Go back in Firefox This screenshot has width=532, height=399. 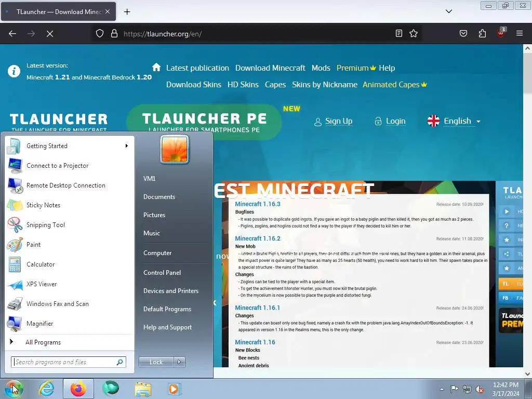click(x=12, y=34)
